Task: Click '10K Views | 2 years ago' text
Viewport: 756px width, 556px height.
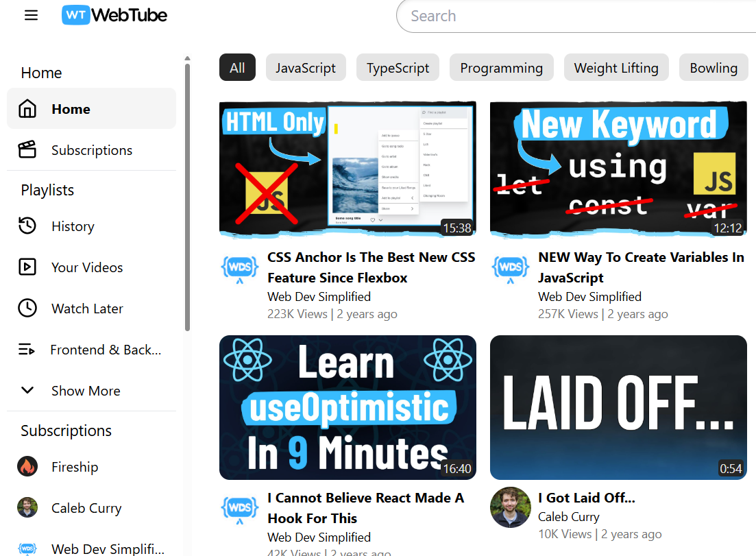Action: [x=600, y=534]
